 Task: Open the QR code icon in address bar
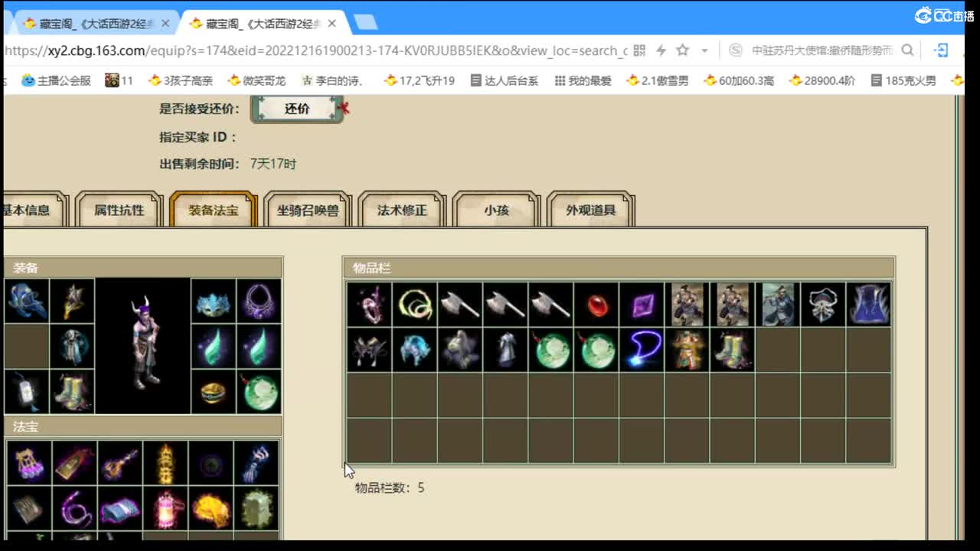click(x=640, y=51)
